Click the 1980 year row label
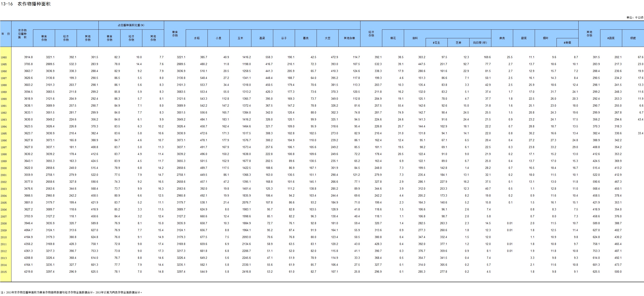This screenshot has width=644, height=296. point(4,57)
